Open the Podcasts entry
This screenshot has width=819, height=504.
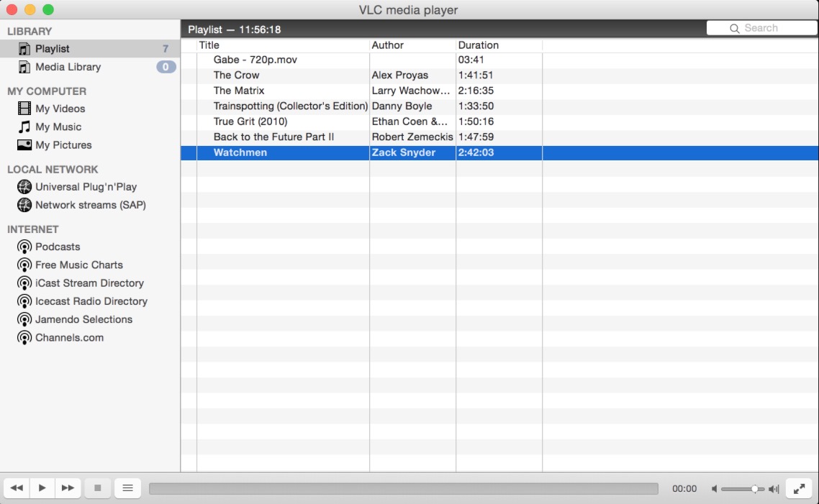[90, 247]
